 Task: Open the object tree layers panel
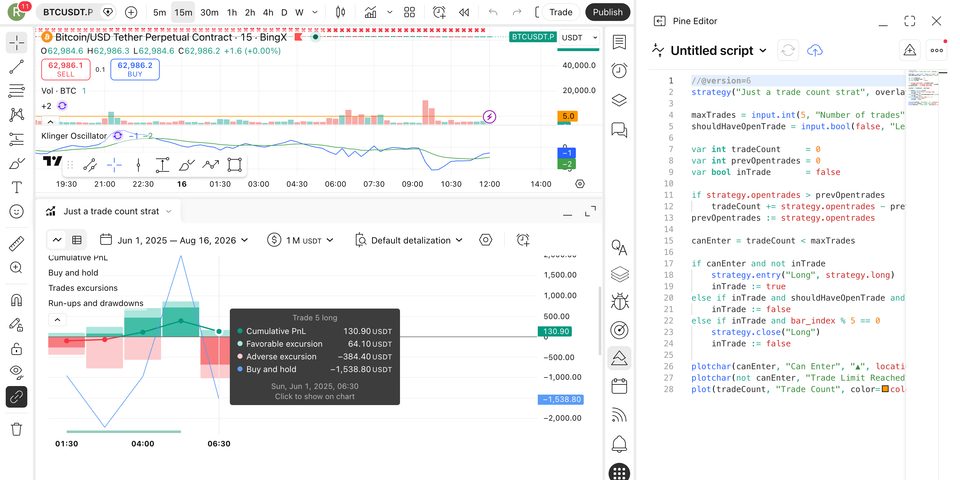(x=619, y=100)
